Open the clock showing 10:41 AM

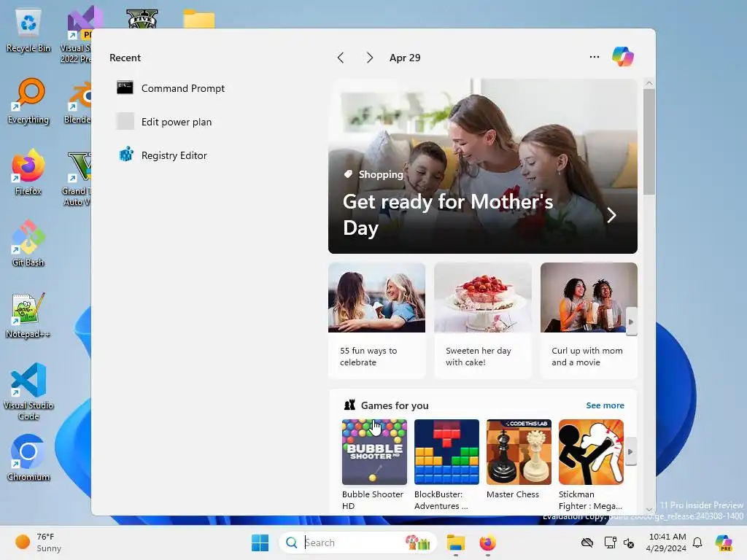(x=667, y=542)
